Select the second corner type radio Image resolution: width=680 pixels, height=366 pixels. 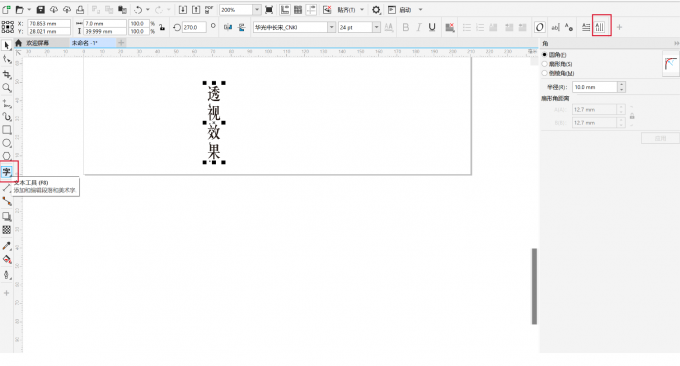[544, 64]
